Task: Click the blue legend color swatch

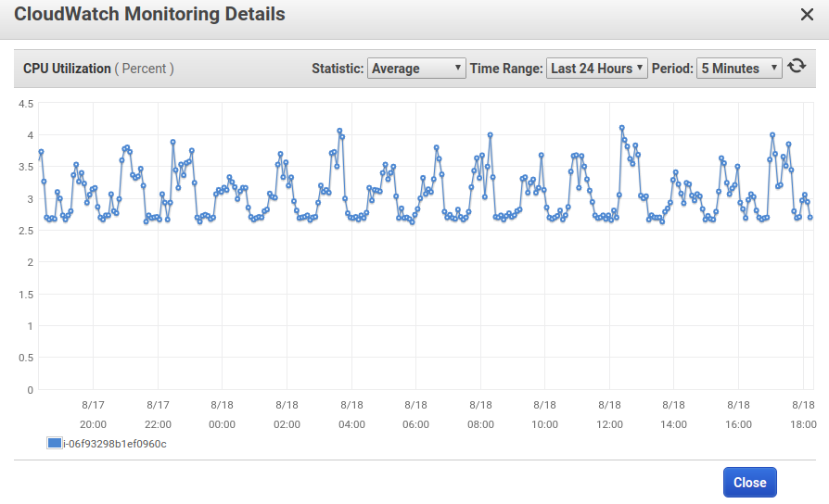Action: [x=55, y=443]
